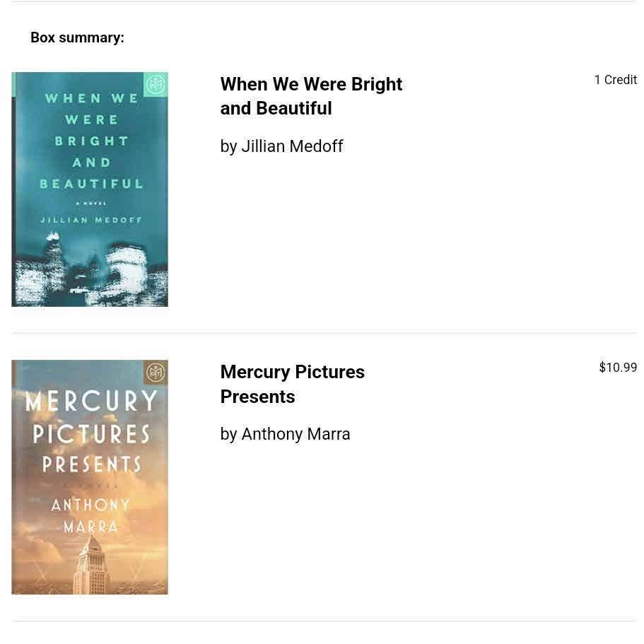Click the word BEAUTIFUL on the teal cover
This screenshot has height=644, width=644.
click(x=91, y=184)
